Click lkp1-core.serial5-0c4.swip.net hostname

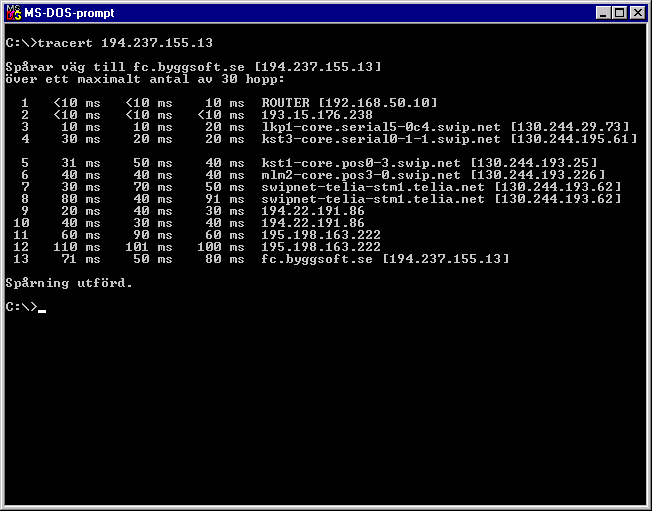click(x=381, y=127)
